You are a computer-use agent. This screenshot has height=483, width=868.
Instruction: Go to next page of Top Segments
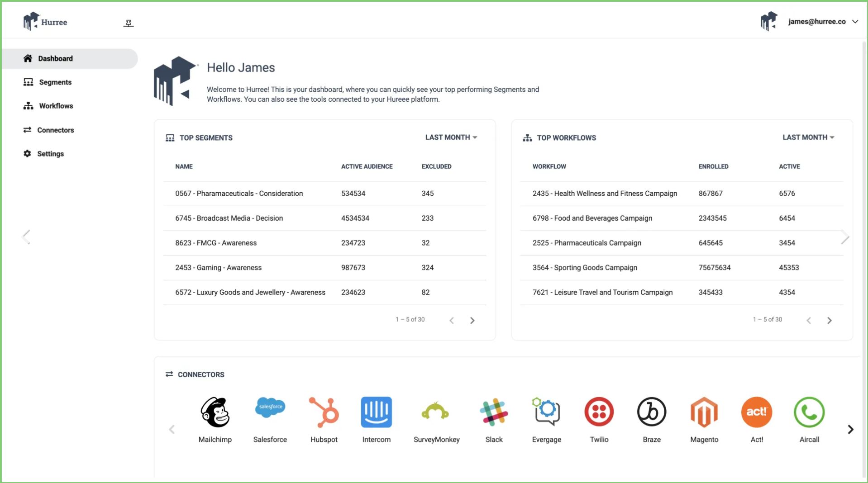pyautogui.click(x=472, y=320)
